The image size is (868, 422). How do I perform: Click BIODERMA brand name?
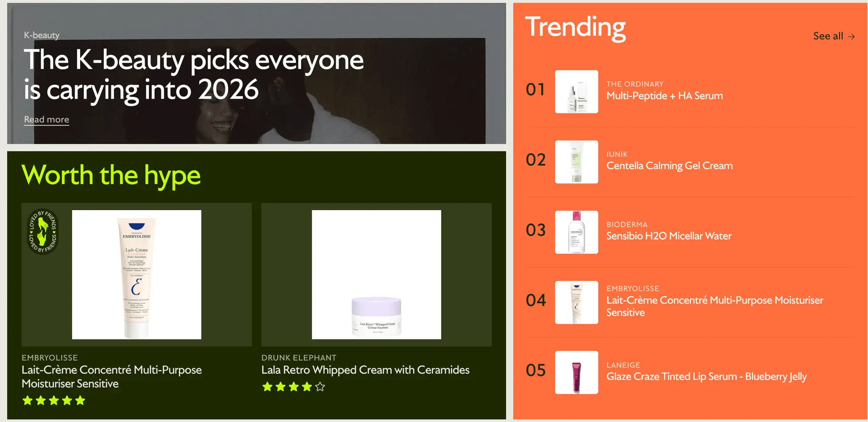[x=627, y=224]
